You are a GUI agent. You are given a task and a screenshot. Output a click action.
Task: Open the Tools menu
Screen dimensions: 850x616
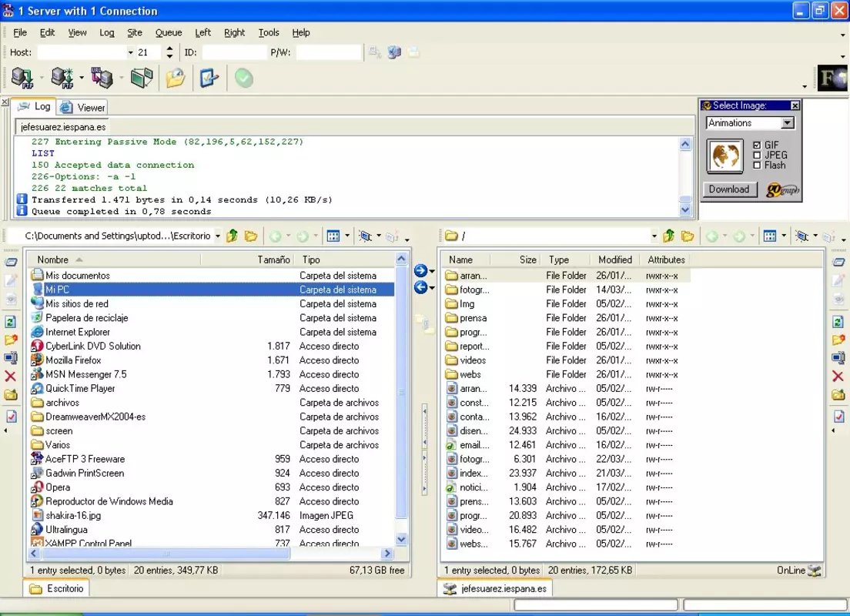269,32
